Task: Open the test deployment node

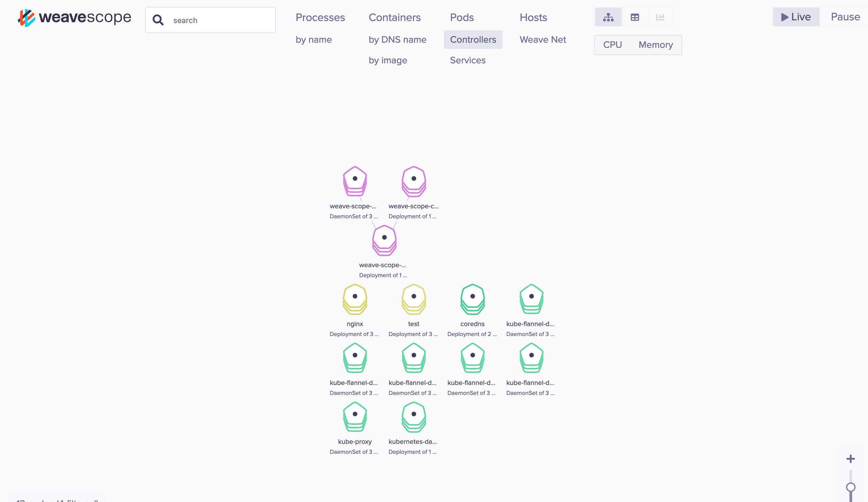Action: [414, 299]
